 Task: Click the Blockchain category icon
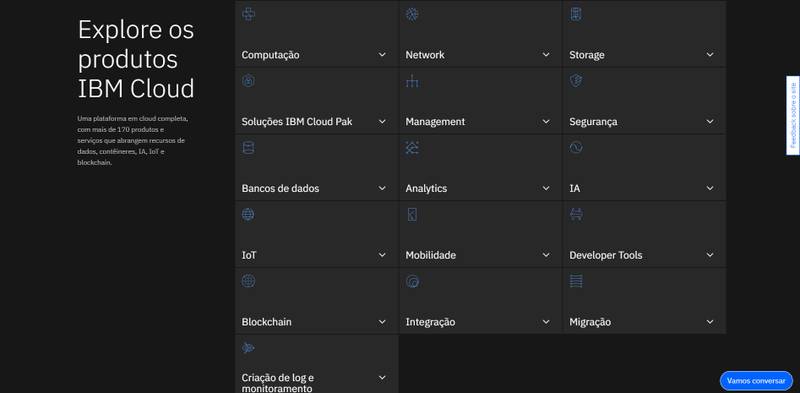(x=248, y=281)
